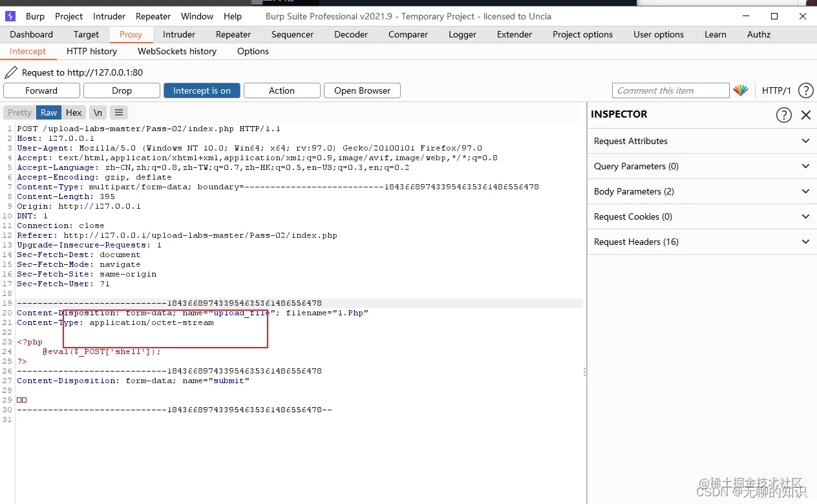Click the pencil edit target icon
The image size is (817, 504).
click(11, 72)
